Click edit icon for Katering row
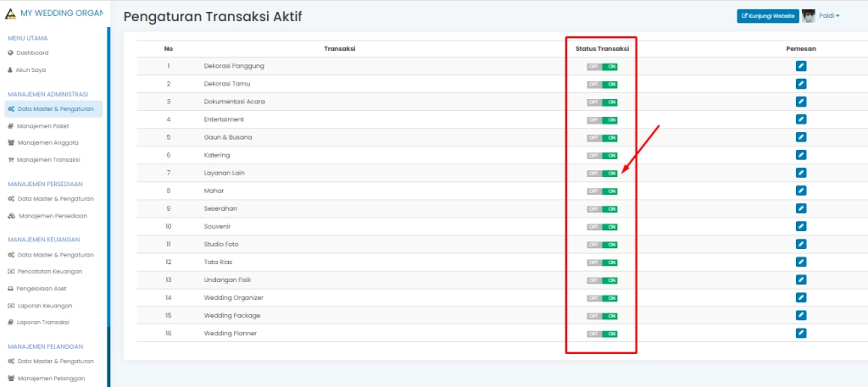The image size is (868, 387). (801, 155)
